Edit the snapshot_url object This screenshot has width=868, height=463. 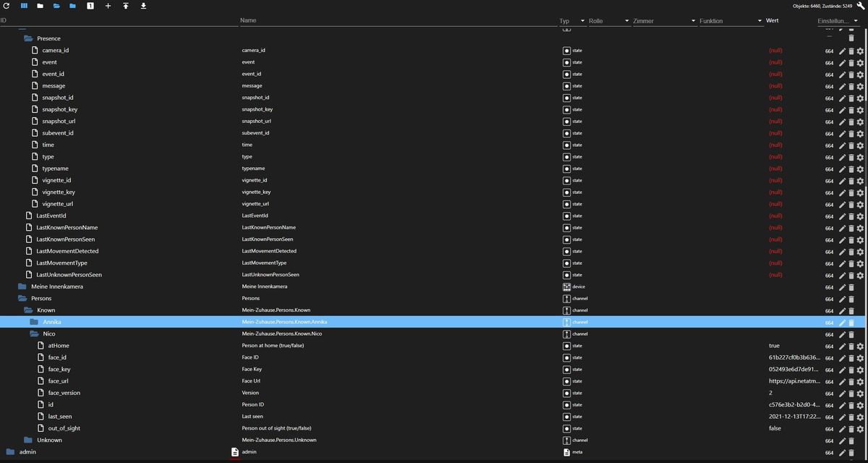[x=842, y=122]
